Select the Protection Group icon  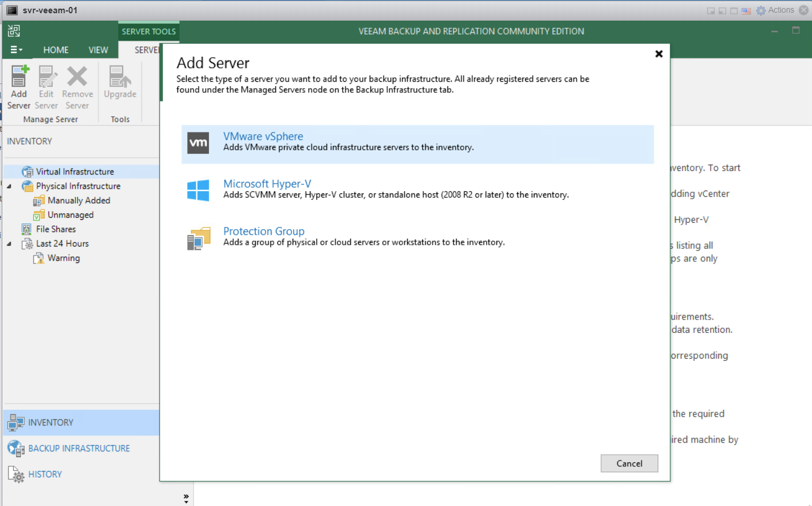point(199,238)
